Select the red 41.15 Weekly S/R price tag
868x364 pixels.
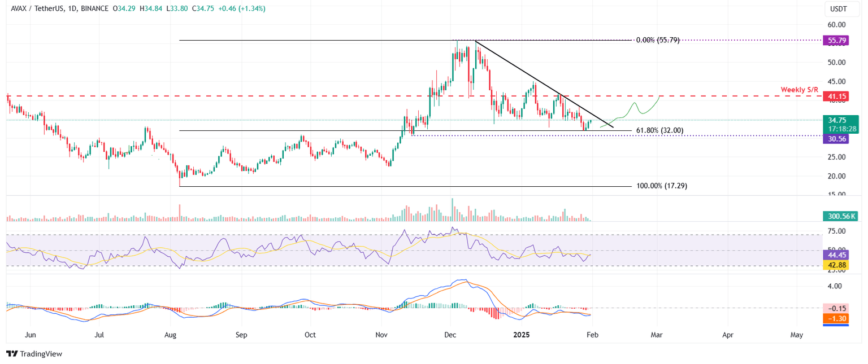pos(836,96)
